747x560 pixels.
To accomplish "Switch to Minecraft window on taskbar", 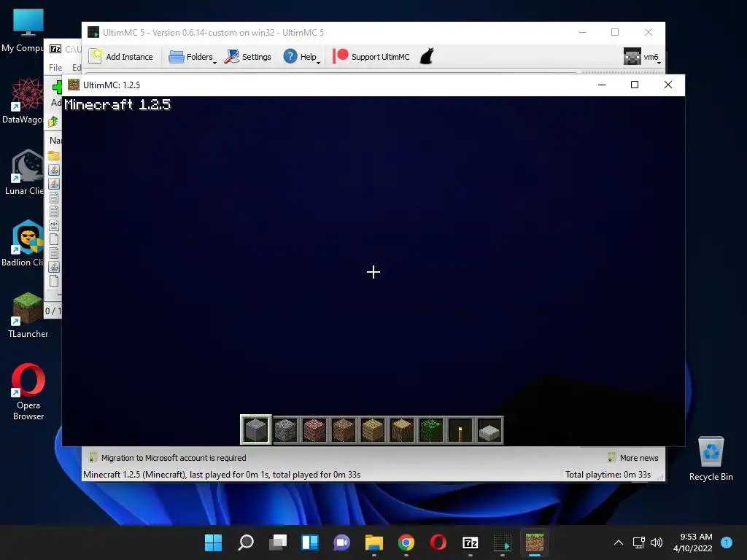I will [x=535, y=542].
